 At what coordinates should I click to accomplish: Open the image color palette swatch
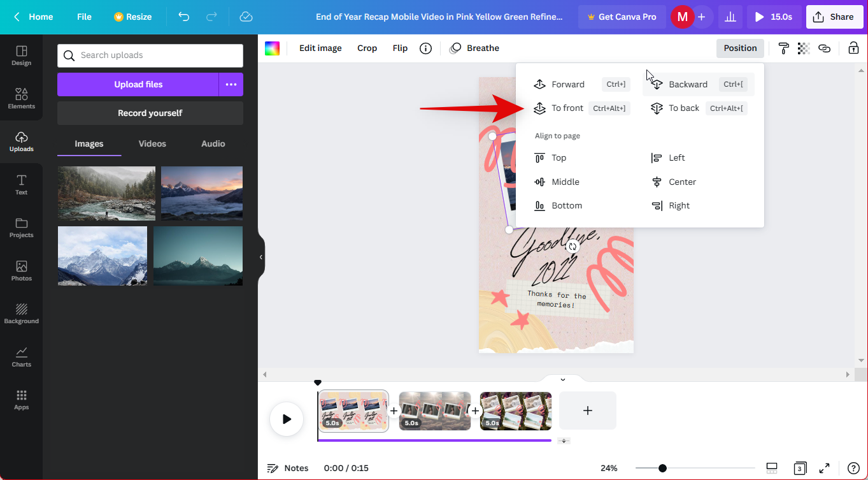click(273, 48)
